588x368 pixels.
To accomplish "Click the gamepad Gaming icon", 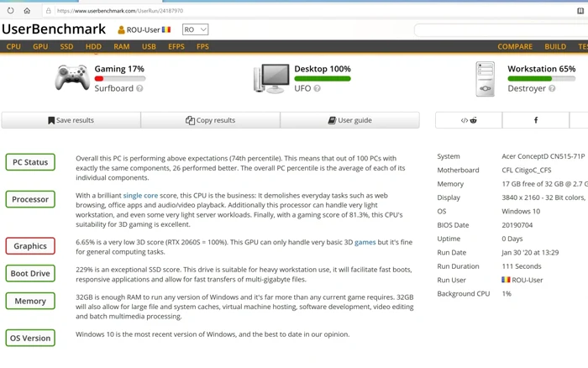I will (72, 77).
